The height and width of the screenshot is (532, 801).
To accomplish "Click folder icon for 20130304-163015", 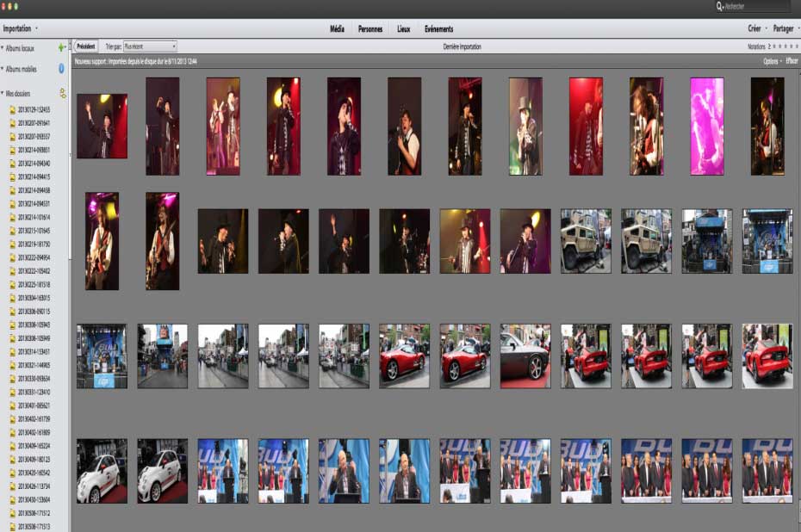I will [13, 298].
